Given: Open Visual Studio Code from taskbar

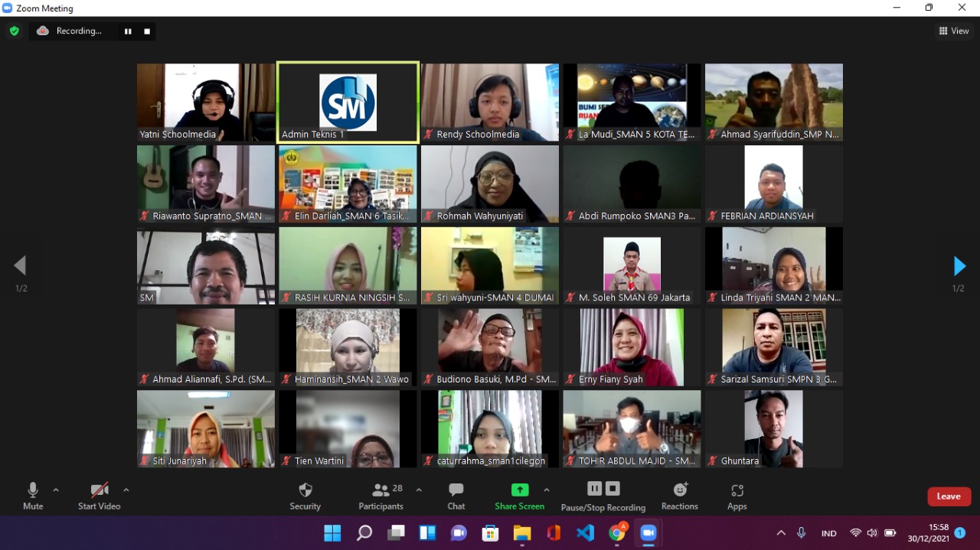Looking at the screenshot, I should click(x=585, y=533).
